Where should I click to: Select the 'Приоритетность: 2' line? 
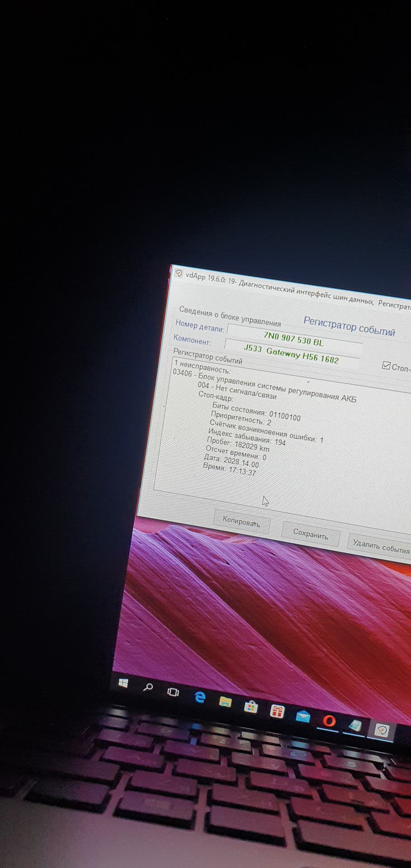[x=241, y=418]
